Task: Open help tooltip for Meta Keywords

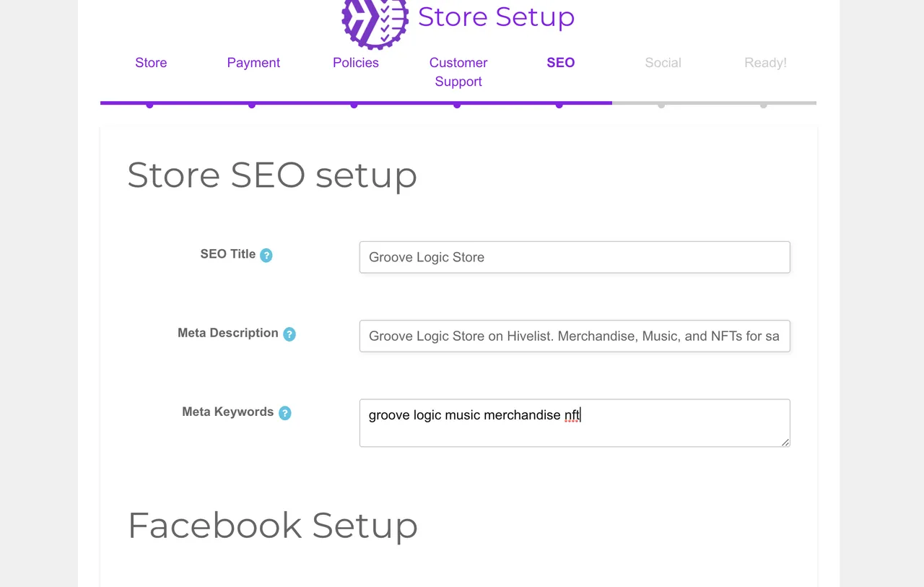Action: [285, 413]
